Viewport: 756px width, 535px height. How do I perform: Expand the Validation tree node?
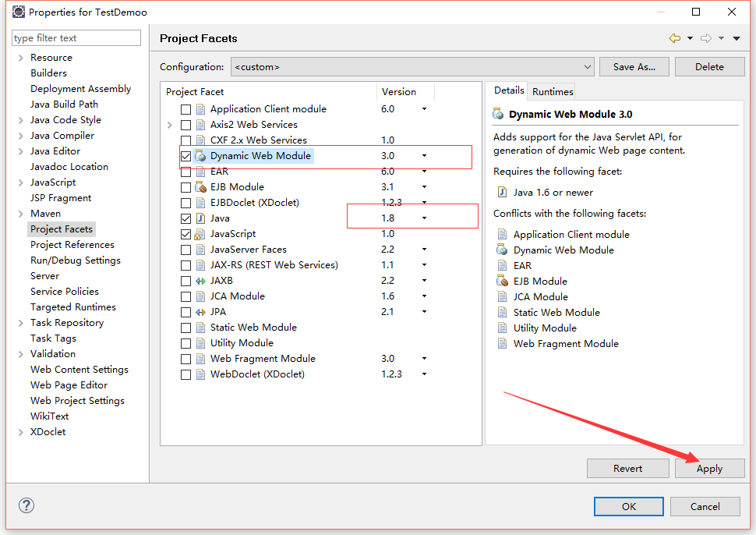tap(21, 354)
